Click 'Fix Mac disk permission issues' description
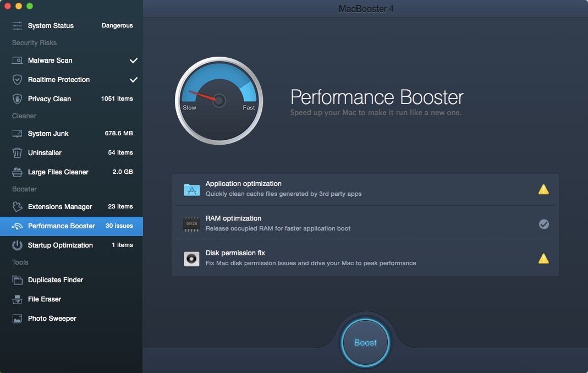The image size is (588, 373). (x=311, y=264)
